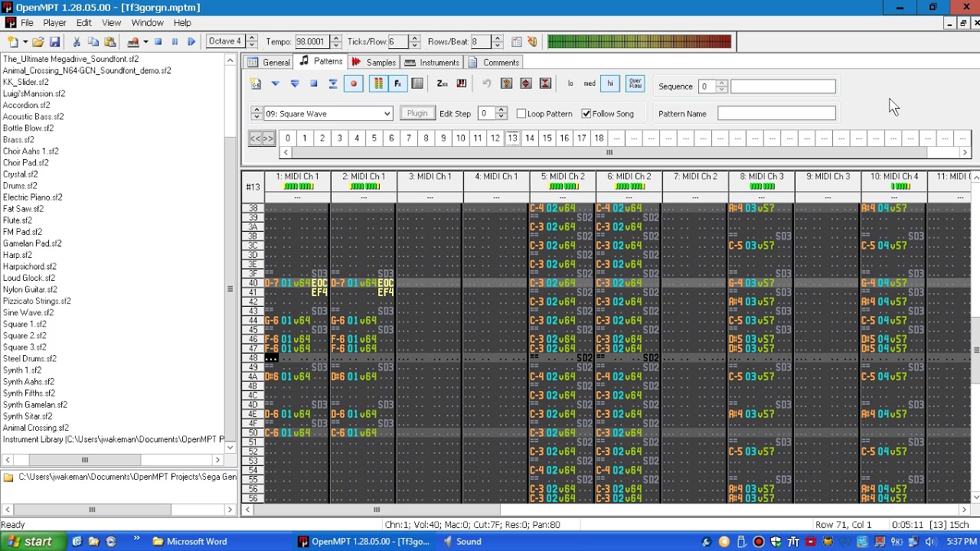Open instrument dropdown 09: Square Wave
The image size is (980, 551).
pos(387,113)
